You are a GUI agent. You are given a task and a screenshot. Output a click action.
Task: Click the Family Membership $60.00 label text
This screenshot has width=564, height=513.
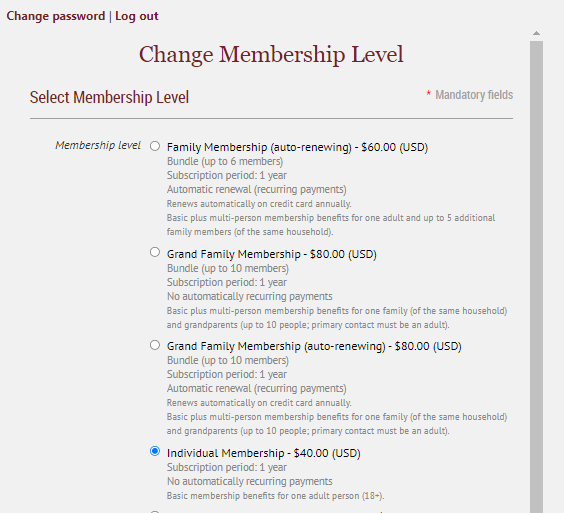pyautogui.click(x=297, y=147)
